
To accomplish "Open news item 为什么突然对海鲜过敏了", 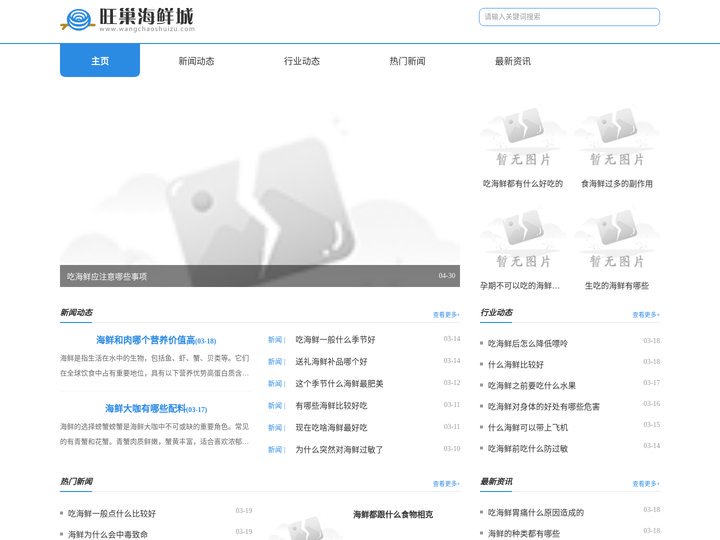I will (339, 450).
